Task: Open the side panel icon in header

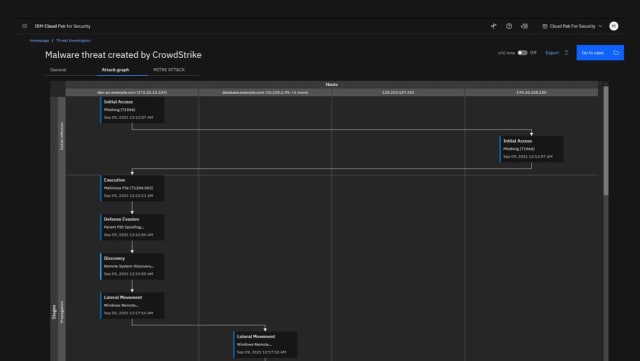Action: point(524,26)
